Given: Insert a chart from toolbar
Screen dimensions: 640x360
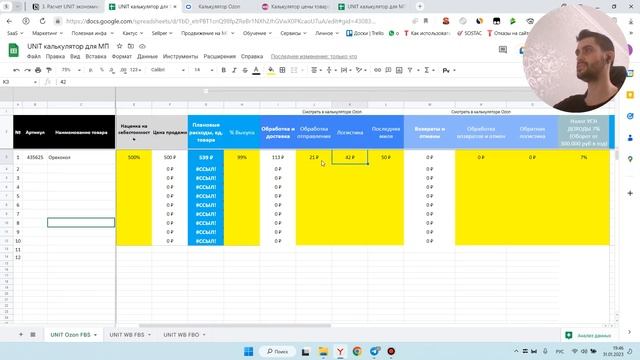Looking at the screenshot, I should (x=399, y=70).
